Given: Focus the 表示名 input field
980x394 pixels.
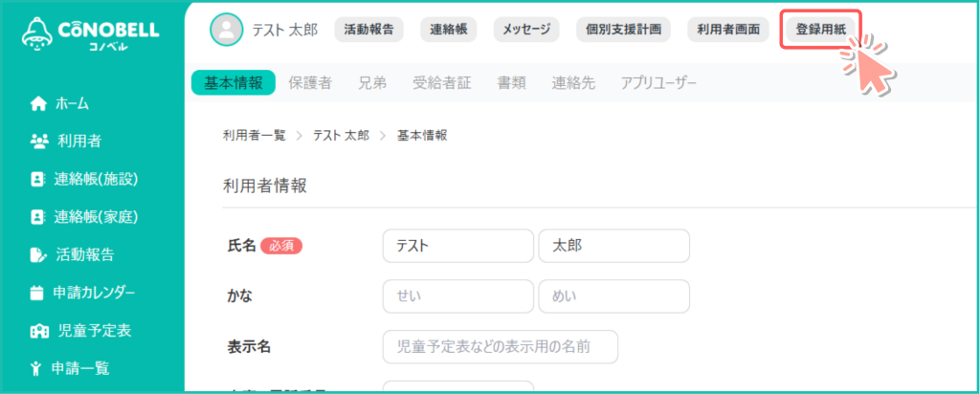Looking at the screenshot, I should pos(500,346).
